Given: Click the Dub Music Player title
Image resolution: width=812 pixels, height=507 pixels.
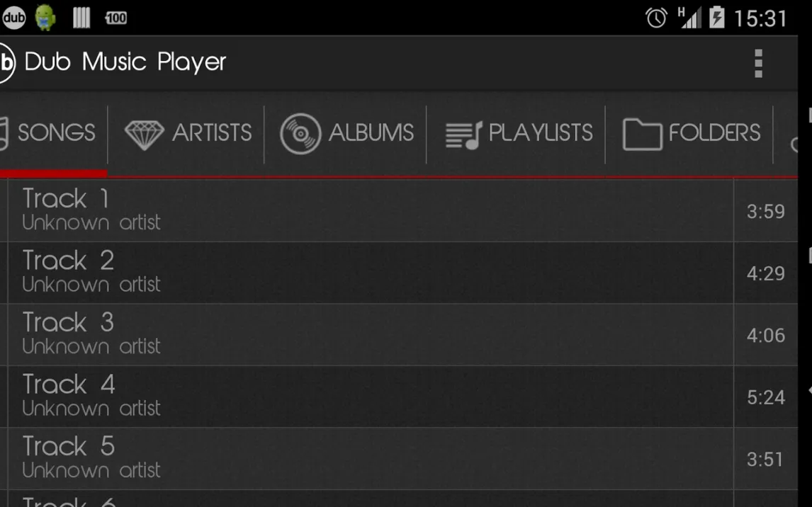Looking at the screenshot, I should click(125, 62).
